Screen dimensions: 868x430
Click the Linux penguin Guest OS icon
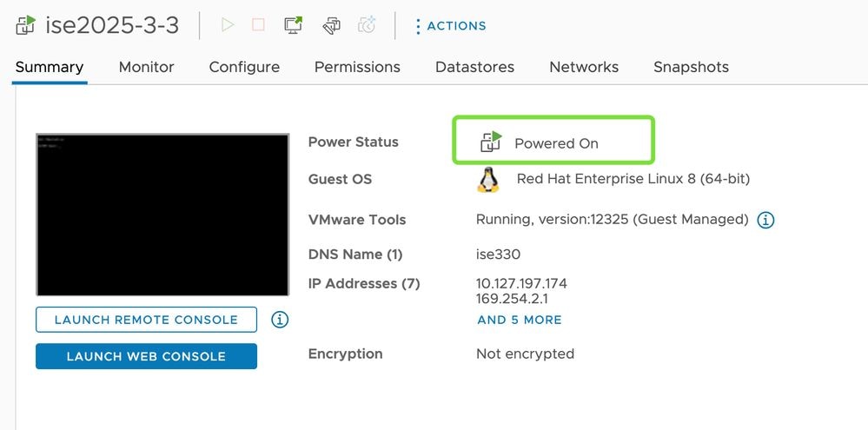point(488,179)
